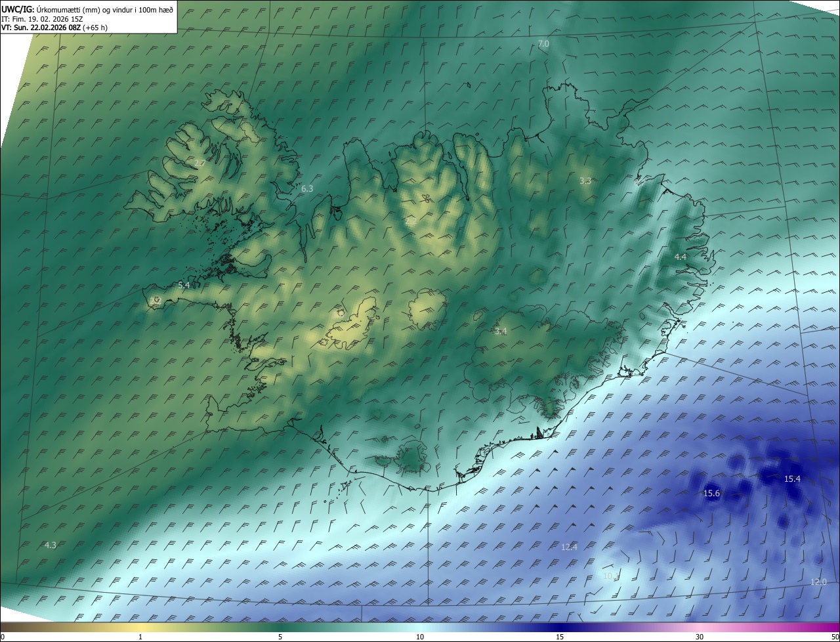Click the 15.4 value label on the map

point(793,479)
